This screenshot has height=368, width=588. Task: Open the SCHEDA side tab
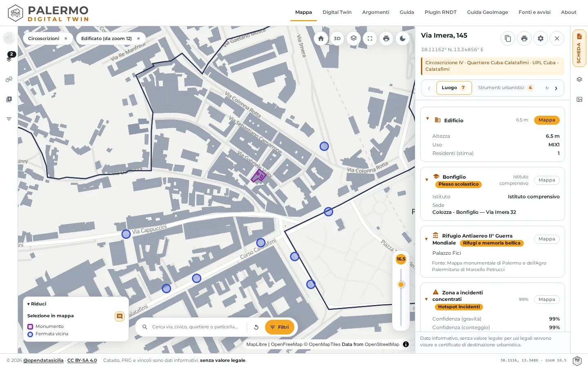click(x=579, y=48)
